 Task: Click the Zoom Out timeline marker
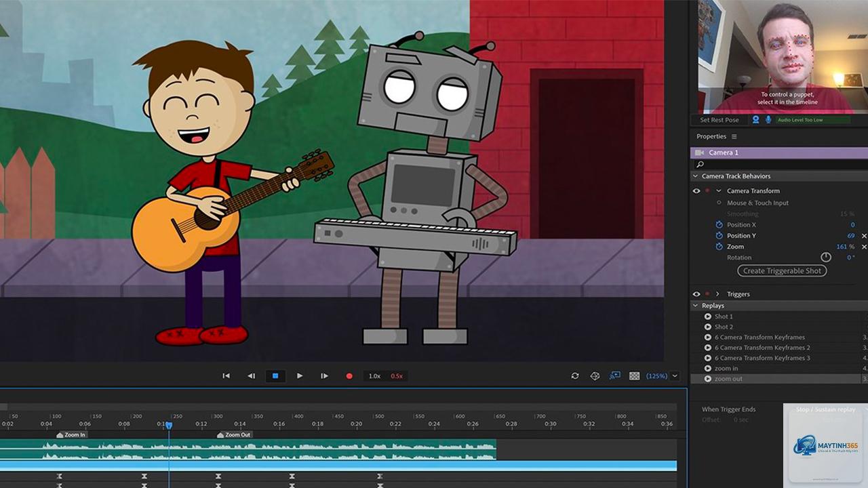tap(235, 434)
